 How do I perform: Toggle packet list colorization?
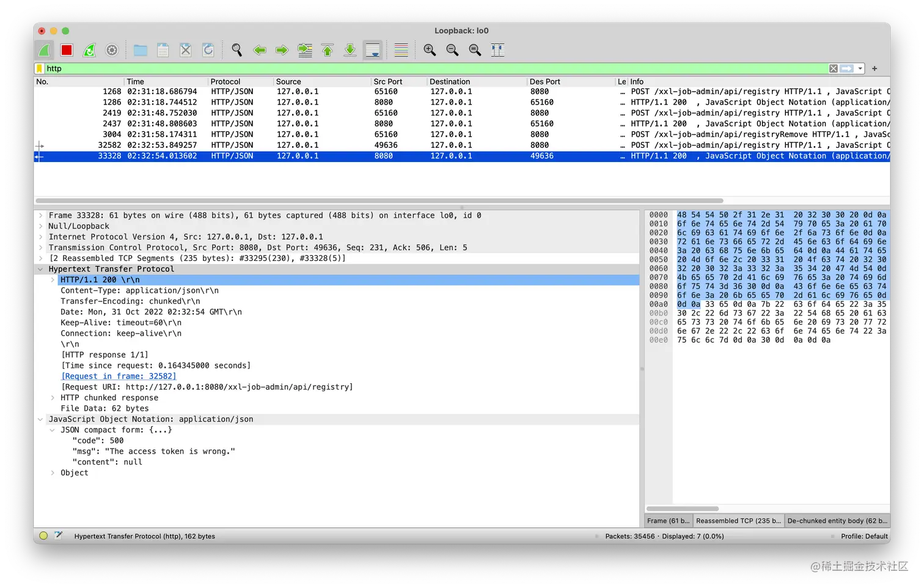point(402,50)
